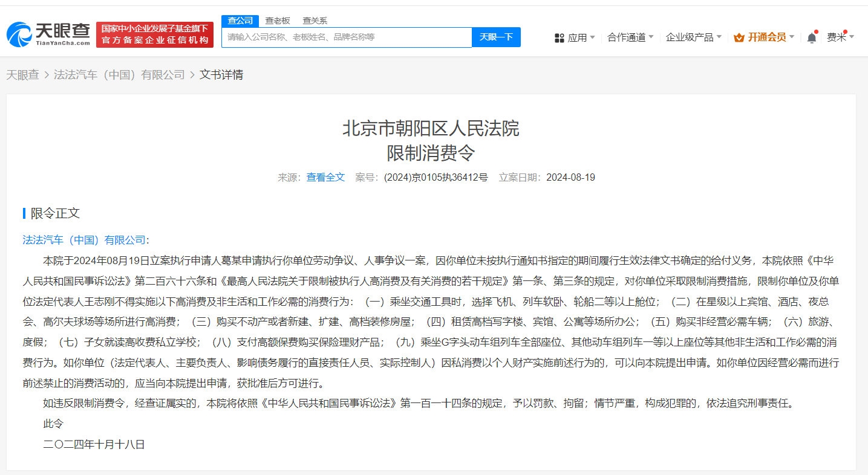
Task: Focus the company name search field
Action: 347,37
